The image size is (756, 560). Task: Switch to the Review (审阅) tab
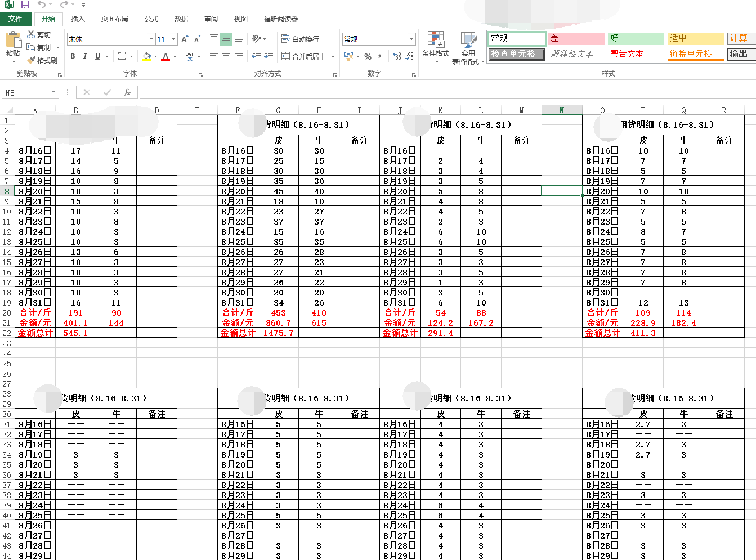[x=211, y=19]
